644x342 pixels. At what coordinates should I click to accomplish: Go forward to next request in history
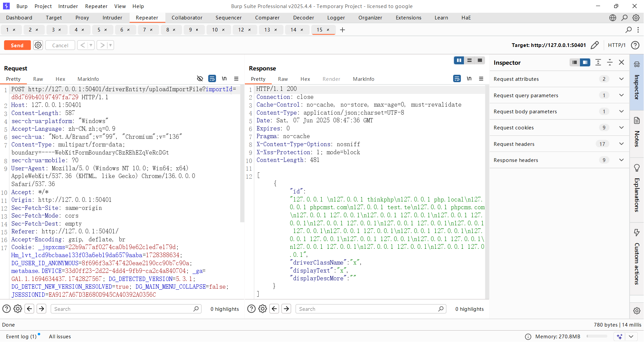tap(102, 45)
